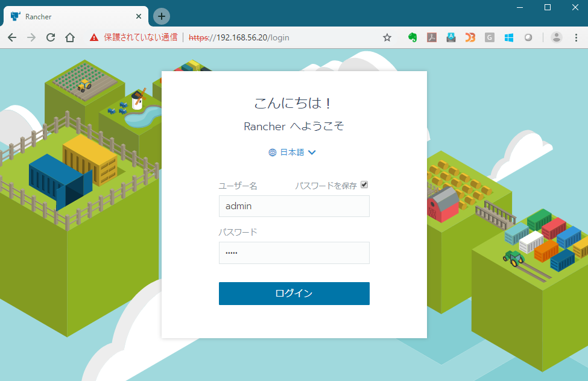Open the Chrome profile avatar
The width and height of the screenshot is (588, 381).
pyautogui.click(x=557, y=37)
